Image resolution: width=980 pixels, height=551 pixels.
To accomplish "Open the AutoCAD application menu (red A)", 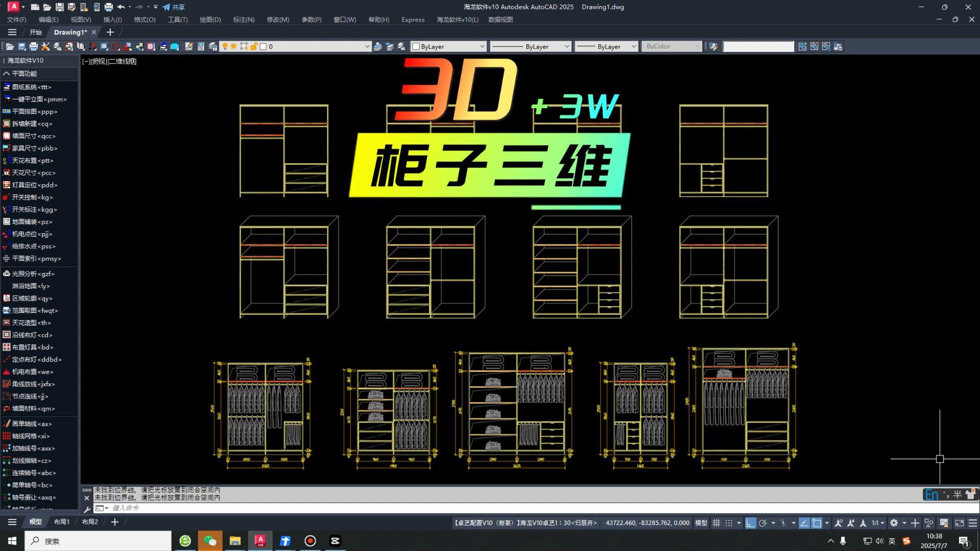I will pyautogui.click(x=14, y=7).
